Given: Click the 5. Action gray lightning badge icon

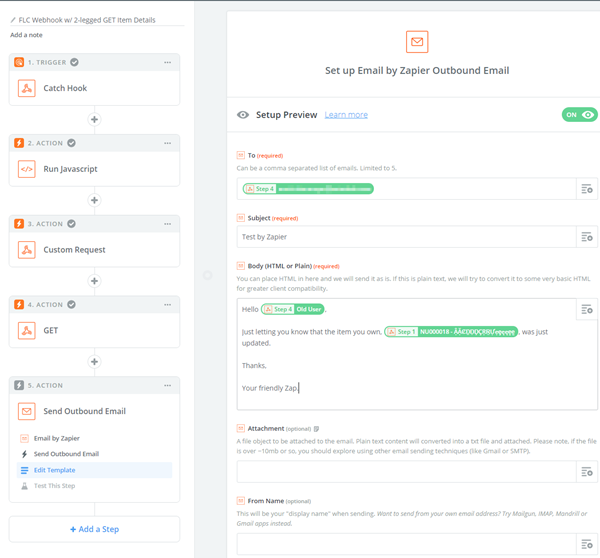Looking at the screenshot, I should pos(19,385).
